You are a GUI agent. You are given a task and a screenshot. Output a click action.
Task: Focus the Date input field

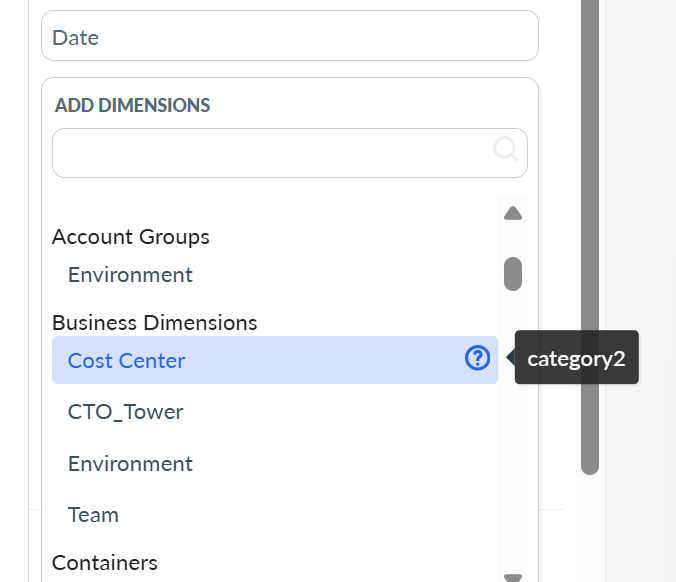coord(289,37)
